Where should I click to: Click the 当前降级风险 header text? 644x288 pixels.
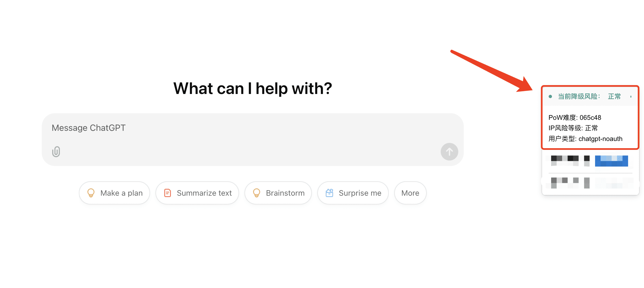pos(579,96)
